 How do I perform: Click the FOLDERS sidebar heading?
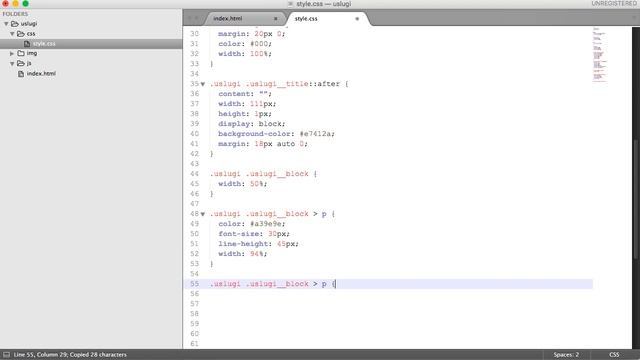click(15, 14)
